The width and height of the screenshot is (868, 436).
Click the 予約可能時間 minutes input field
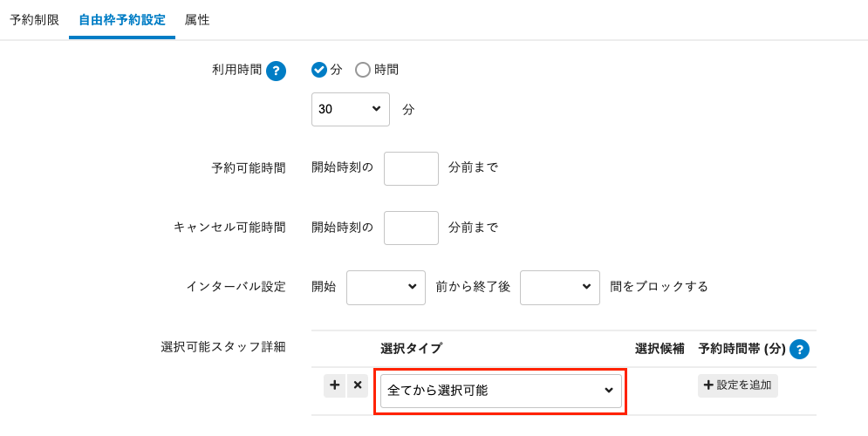click(411, 168)
